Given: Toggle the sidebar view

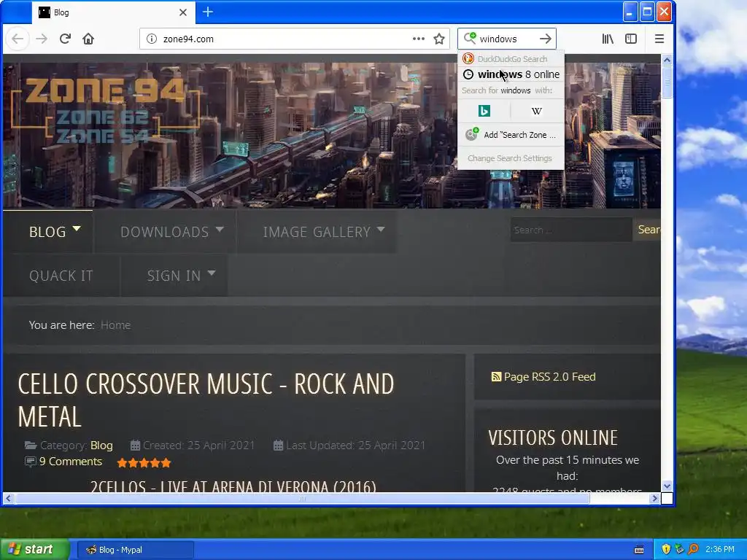Looking at the screenshot, I should pos(631,39).
